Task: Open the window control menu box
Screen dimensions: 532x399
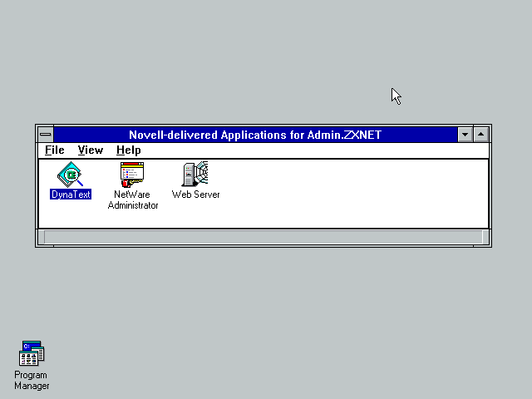Action: [x=46, y=135]
